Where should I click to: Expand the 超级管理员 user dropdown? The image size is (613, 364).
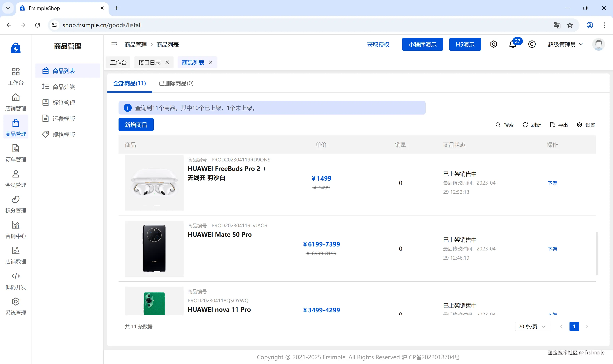pos(565,44)
